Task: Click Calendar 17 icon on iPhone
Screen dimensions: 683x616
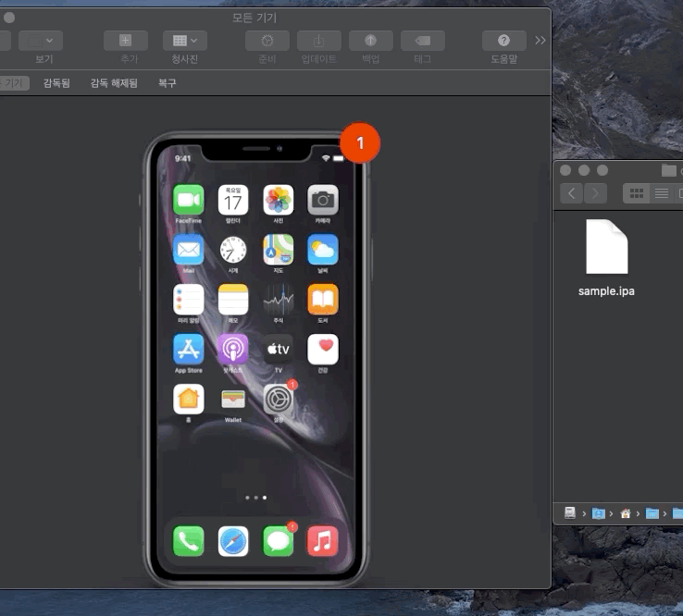Action: coord(233,200)
